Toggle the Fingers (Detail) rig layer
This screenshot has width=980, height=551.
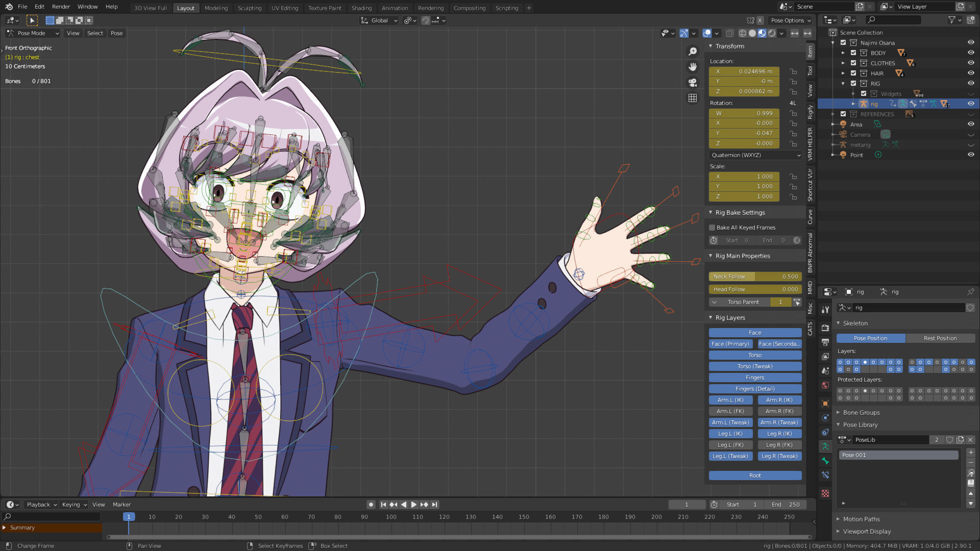[x=755, y=389]
